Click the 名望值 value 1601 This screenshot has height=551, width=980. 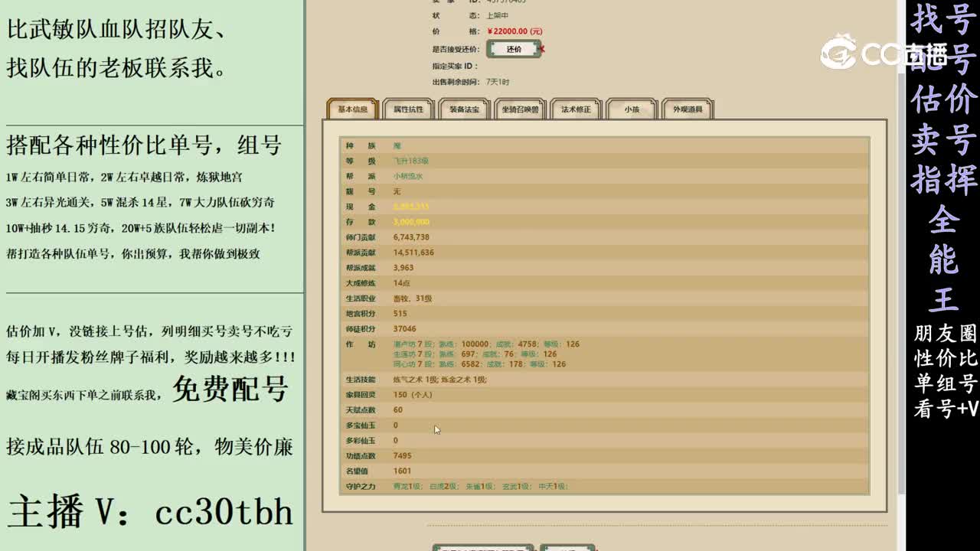[x=402, y=471]
